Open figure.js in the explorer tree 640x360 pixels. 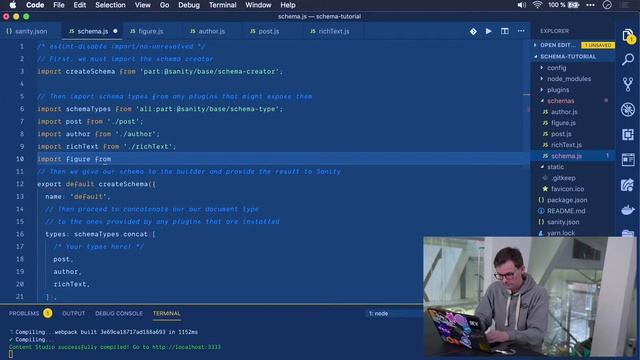[x=563, y=123]
